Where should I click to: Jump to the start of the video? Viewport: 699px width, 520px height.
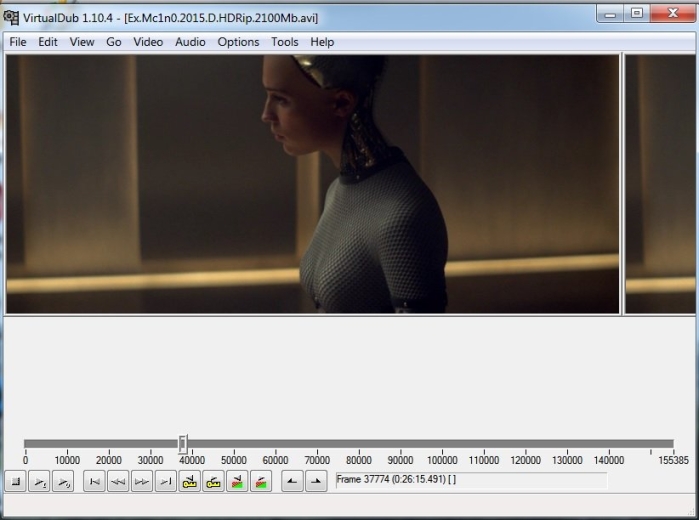94,482
